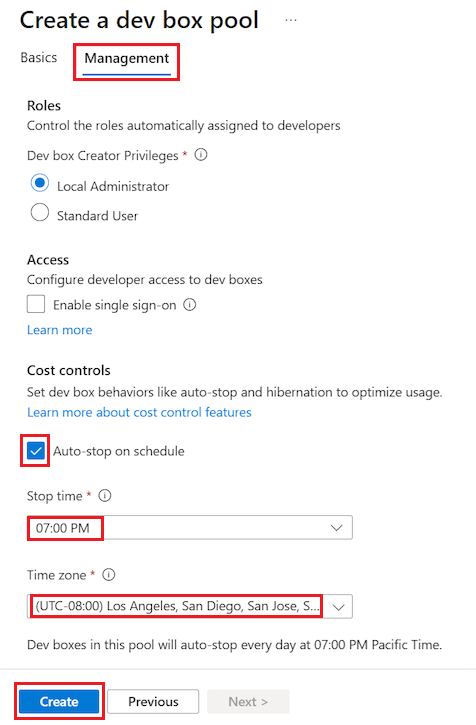The width and height of the screenshot is (476, 725).
Task: Show info icon next to Stop time
Action: click(x=105, y=496)
